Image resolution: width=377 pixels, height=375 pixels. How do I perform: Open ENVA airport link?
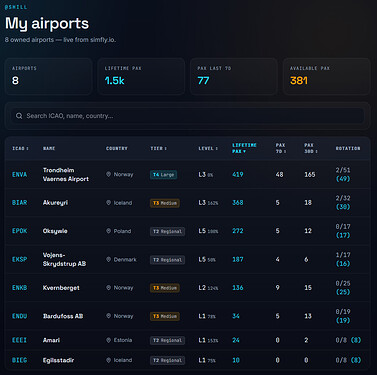click(19, 174)
